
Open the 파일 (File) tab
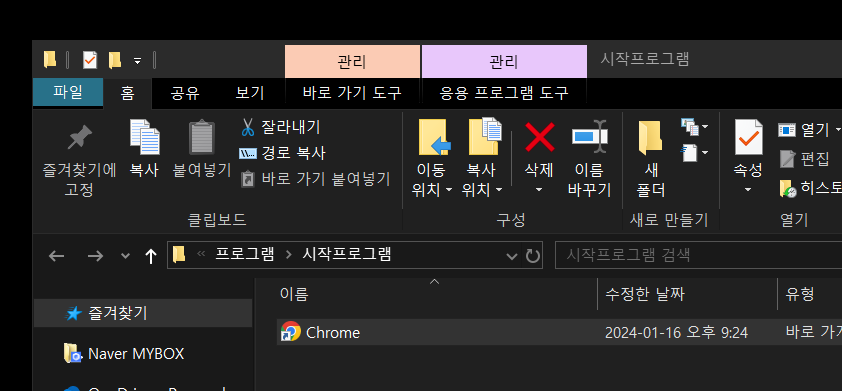point(68,92)
